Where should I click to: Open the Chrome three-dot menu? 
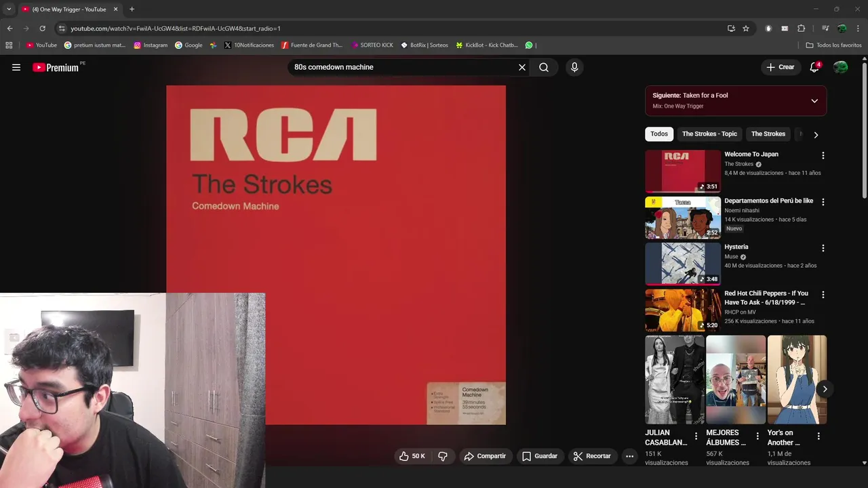859,28
